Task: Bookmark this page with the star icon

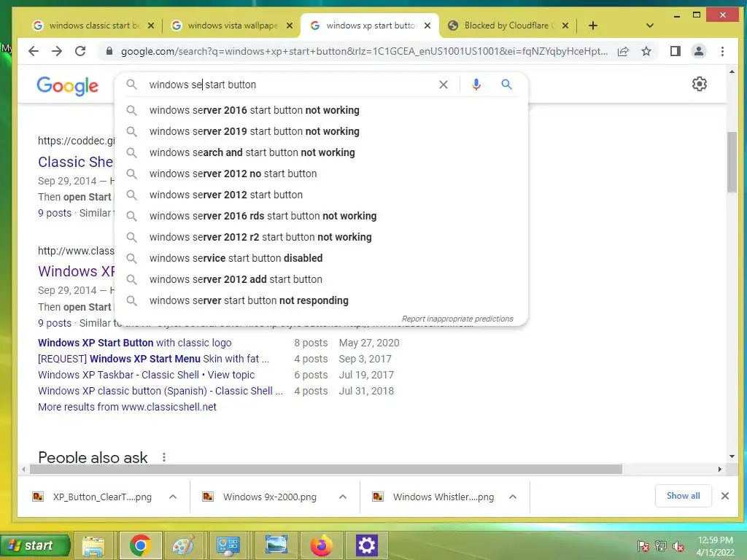Action: (x=646, y=51)
